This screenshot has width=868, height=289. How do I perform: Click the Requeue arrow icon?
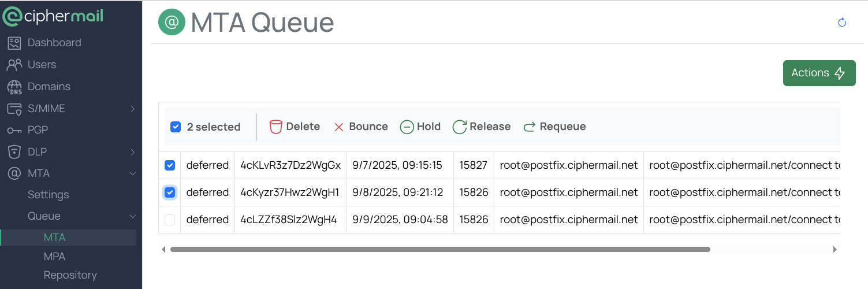[x=529, y=127]
